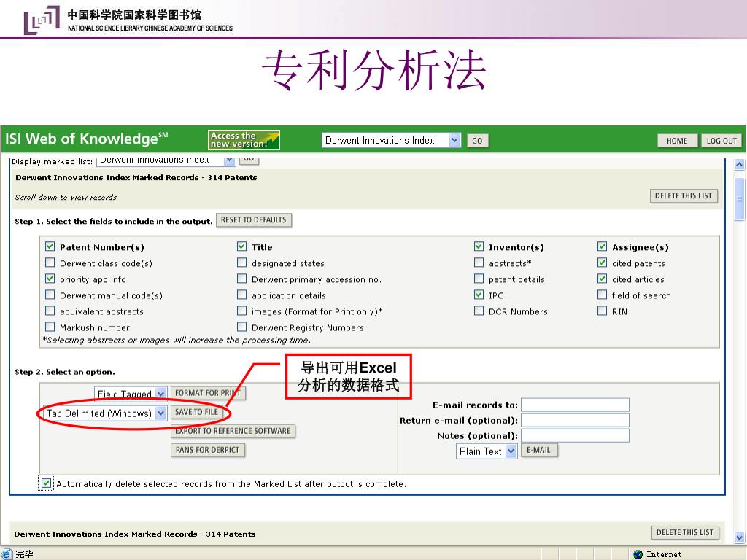Viewport: 747px width, 560px height.
Task: Click the ISI Web of Knowledge title
Action: pos(86,139)
